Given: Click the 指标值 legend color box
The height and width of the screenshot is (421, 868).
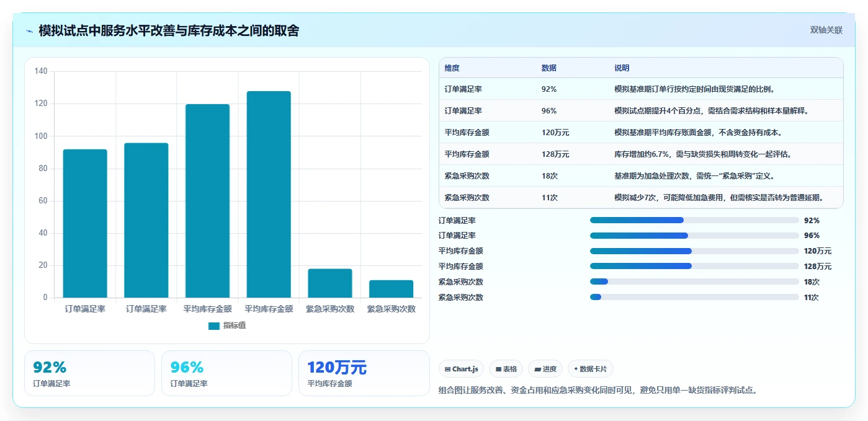Looking at the screenshot, I should [x=213, y=326].
